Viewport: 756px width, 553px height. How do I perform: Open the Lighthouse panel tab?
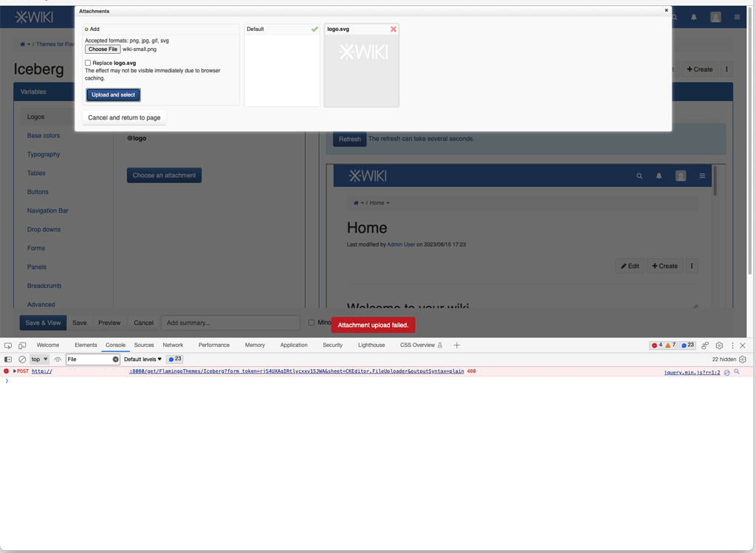pyautogui.click(x=371, y=345)
